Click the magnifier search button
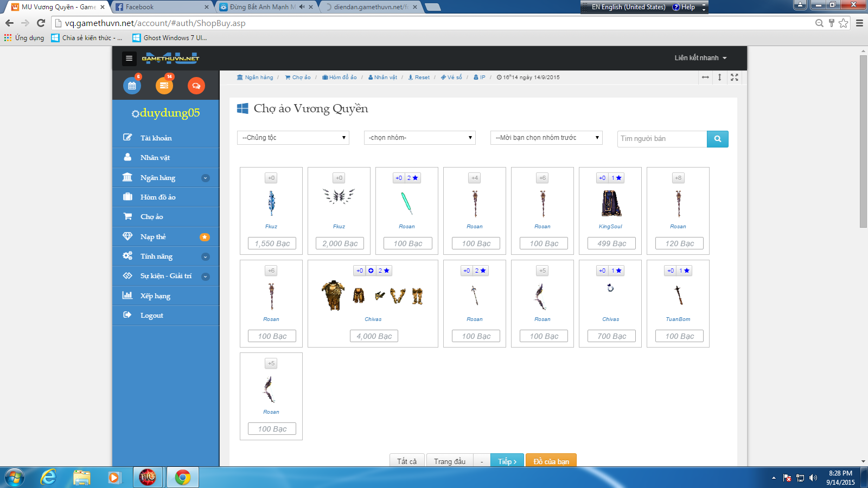Viewport: 868px width, 488px height. click(717, 139)
